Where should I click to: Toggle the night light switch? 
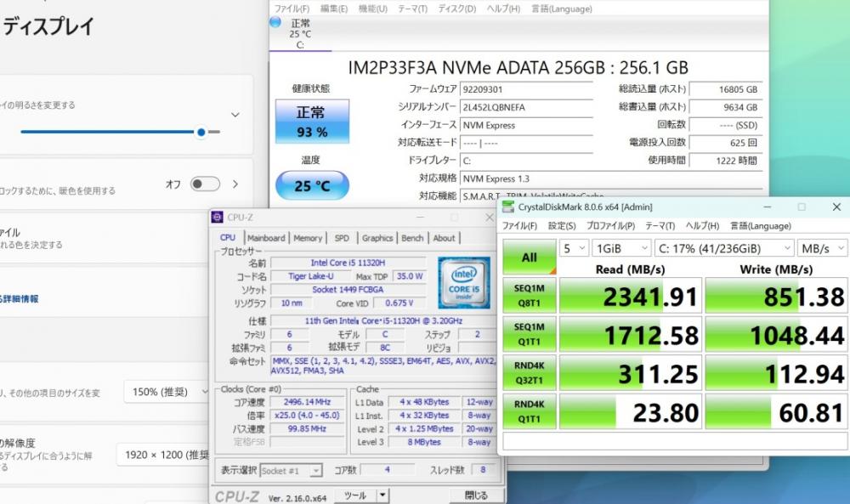point(205,184)
